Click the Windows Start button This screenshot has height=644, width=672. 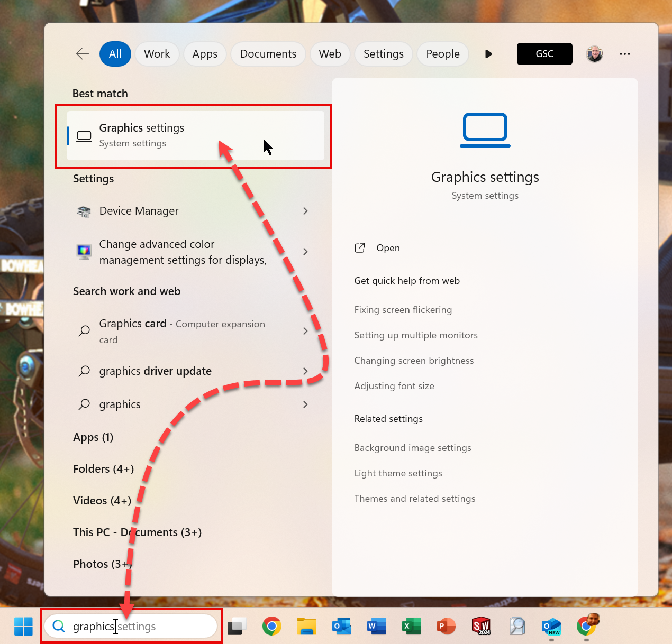(x=22, y=626)
